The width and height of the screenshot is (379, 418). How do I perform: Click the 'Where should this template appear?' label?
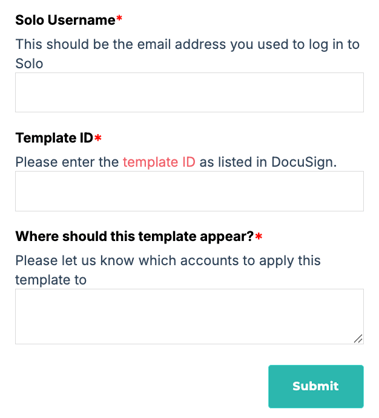click(135, 236)
